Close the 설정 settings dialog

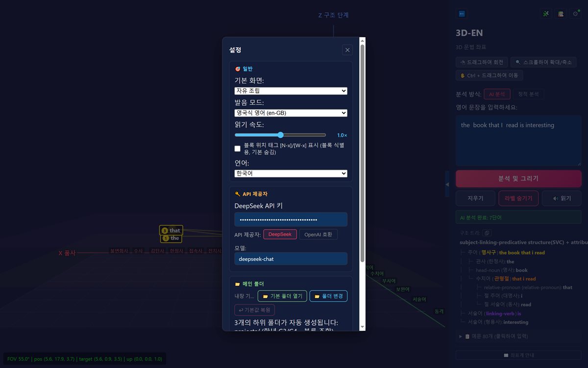pyautogui.click(x=347, y=50)
